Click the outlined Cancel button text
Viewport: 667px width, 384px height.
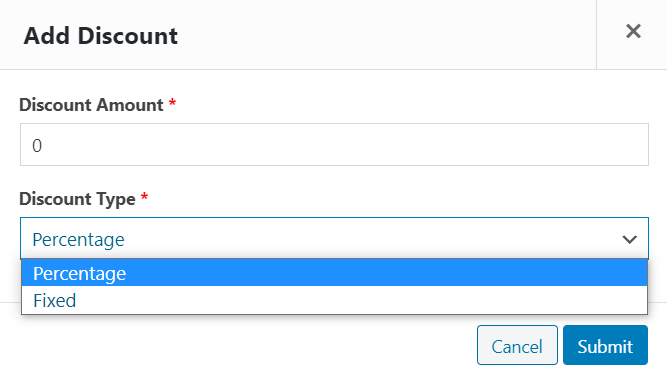click(517, 347)
